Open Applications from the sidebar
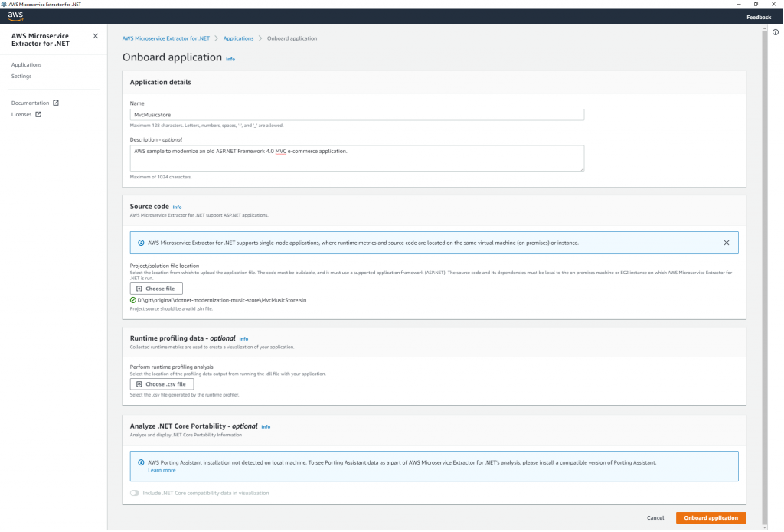The image size is (784, 532). 28,64
